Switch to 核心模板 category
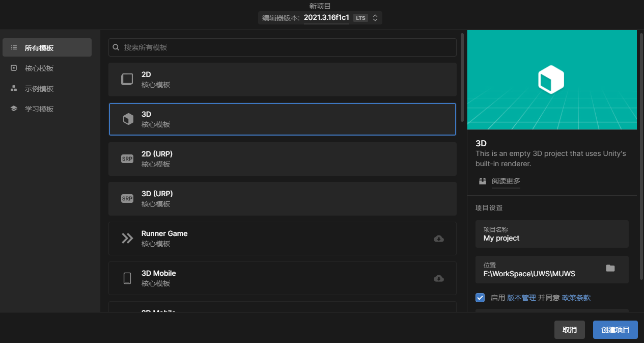The width and height of the screenshot is (644, 343). point(39,68)
